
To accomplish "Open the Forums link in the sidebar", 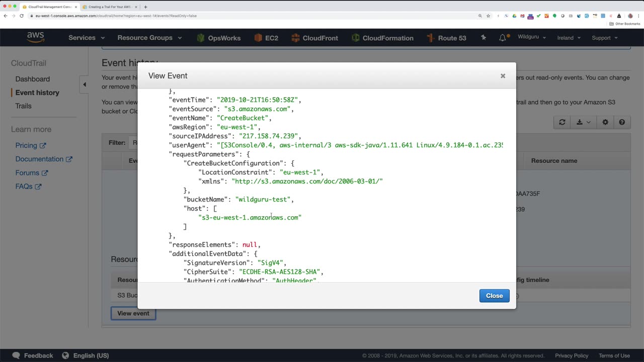I will [32, 172].
